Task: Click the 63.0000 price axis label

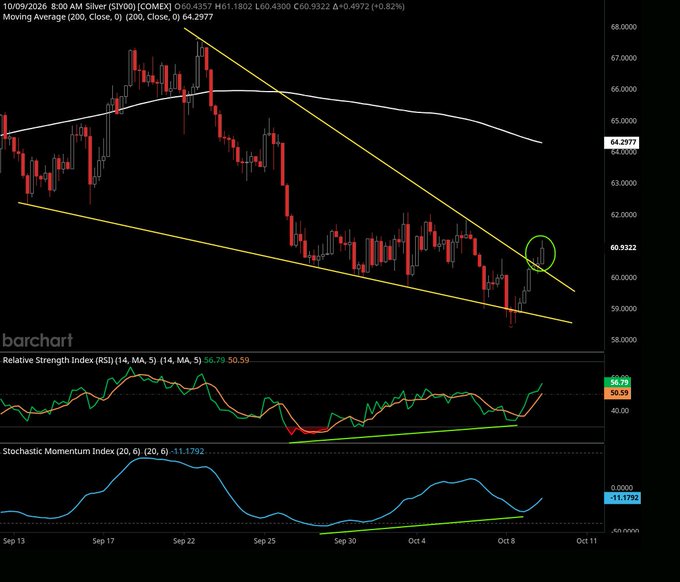Action: [x=624, y=183]
